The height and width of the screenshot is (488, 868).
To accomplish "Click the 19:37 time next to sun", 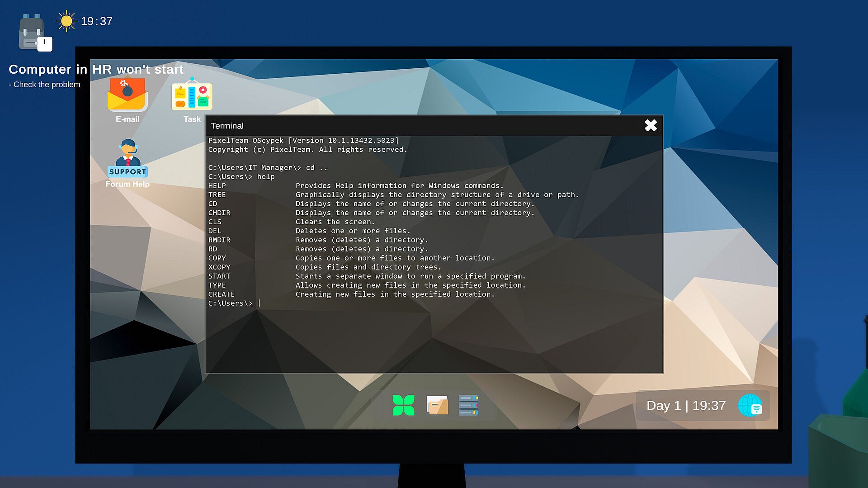I will tap(97, 21).
